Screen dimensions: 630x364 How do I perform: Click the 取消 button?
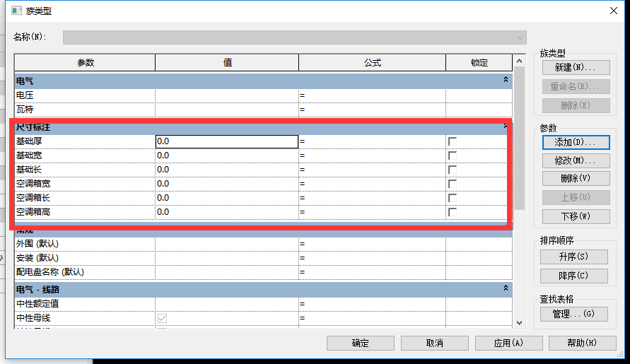click(x=435, y=343)
